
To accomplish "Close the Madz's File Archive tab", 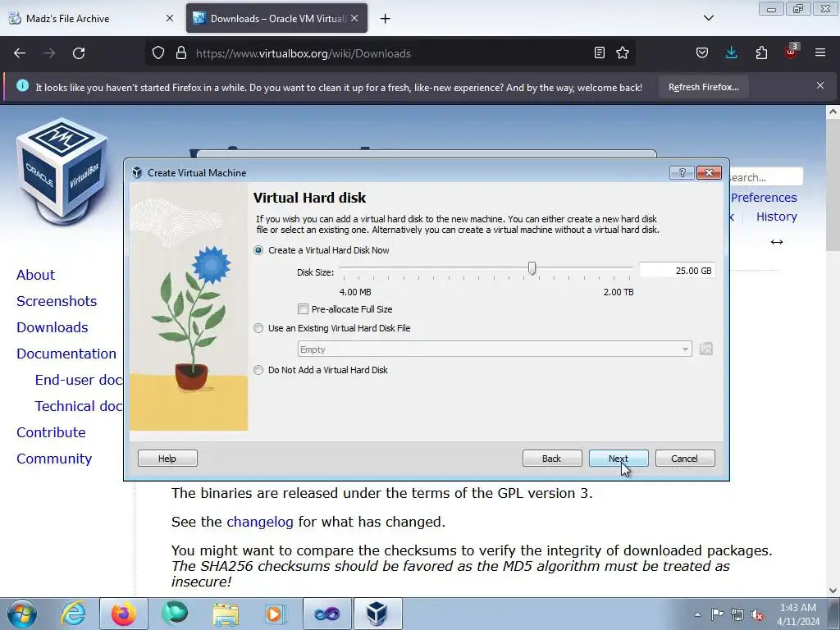I will (x=169, y=18).
